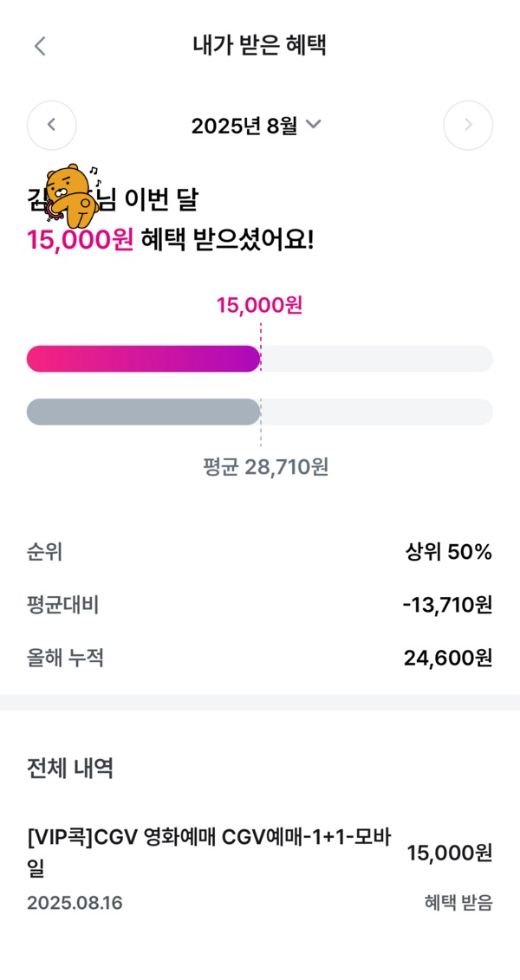Go to the next month with right chevron
The width and height of the screenshot is (520, 980).
click(x=468, y=125)
